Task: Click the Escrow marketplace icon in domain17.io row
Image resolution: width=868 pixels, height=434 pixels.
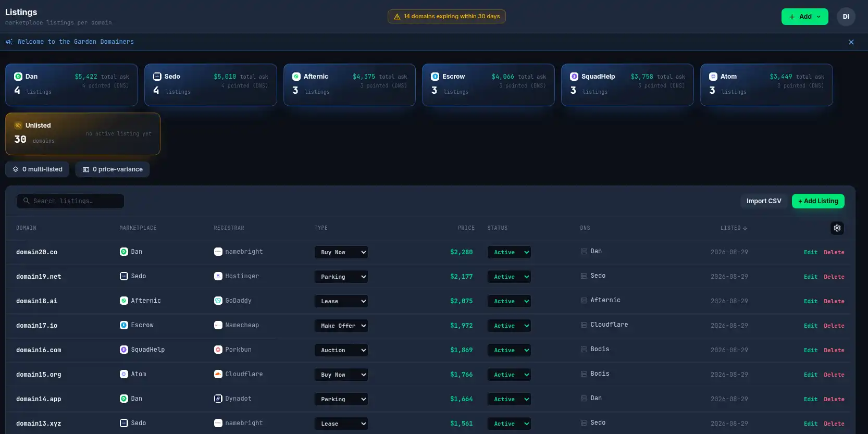Action: 124,325
